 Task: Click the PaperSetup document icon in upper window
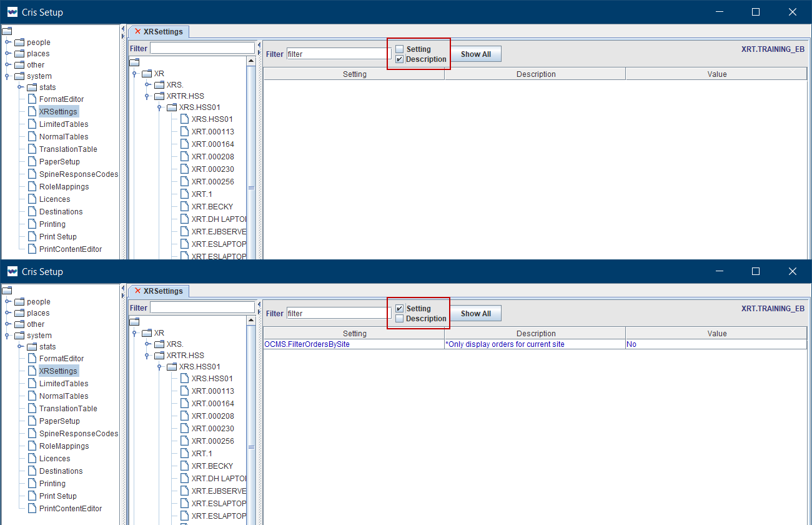point(32,161)
